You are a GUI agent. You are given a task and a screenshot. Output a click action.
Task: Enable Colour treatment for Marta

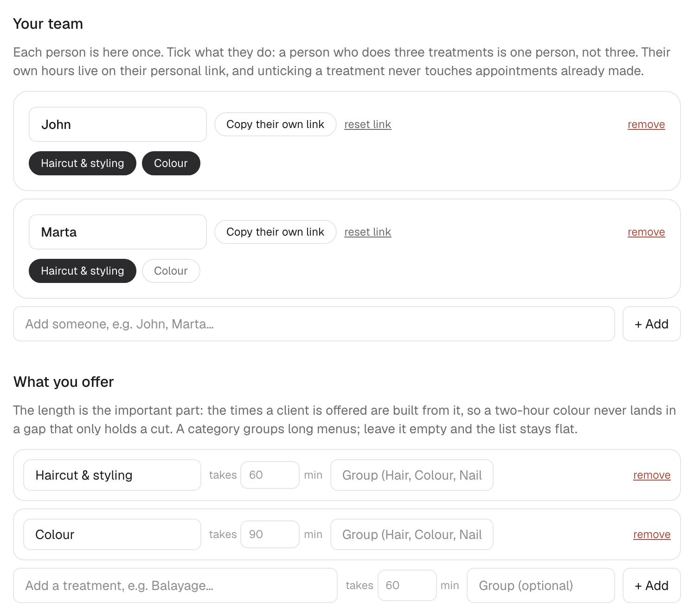click(171, 271)
